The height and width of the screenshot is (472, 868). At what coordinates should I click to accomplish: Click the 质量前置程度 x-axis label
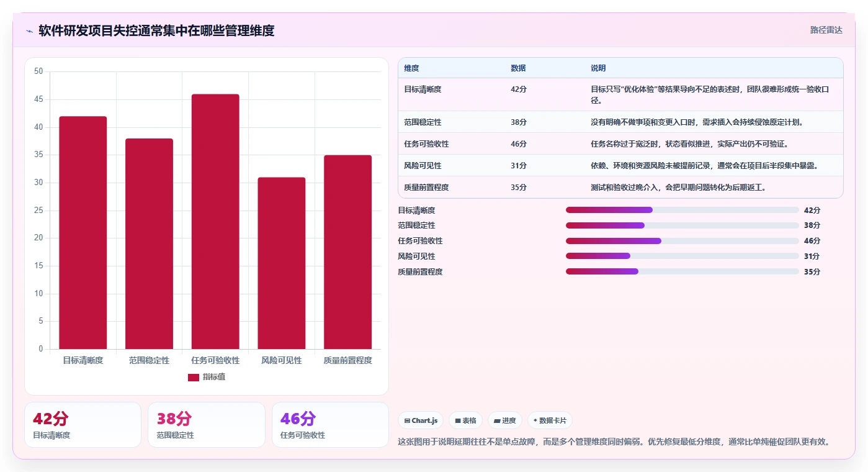pyautogui.click(x=347, y=360)
